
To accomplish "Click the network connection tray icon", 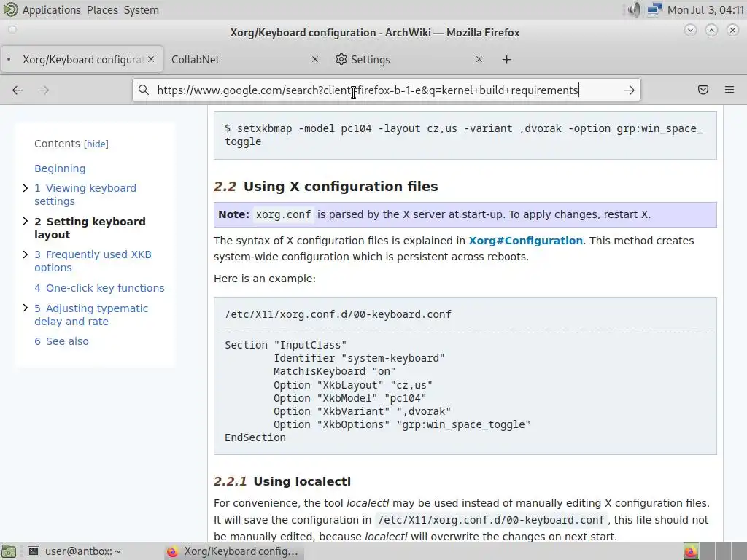I will (654, 9).
